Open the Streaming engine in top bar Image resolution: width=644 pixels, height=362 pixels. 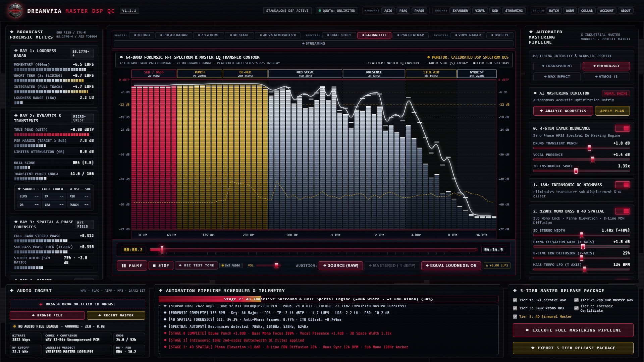[x=514, y=11]
